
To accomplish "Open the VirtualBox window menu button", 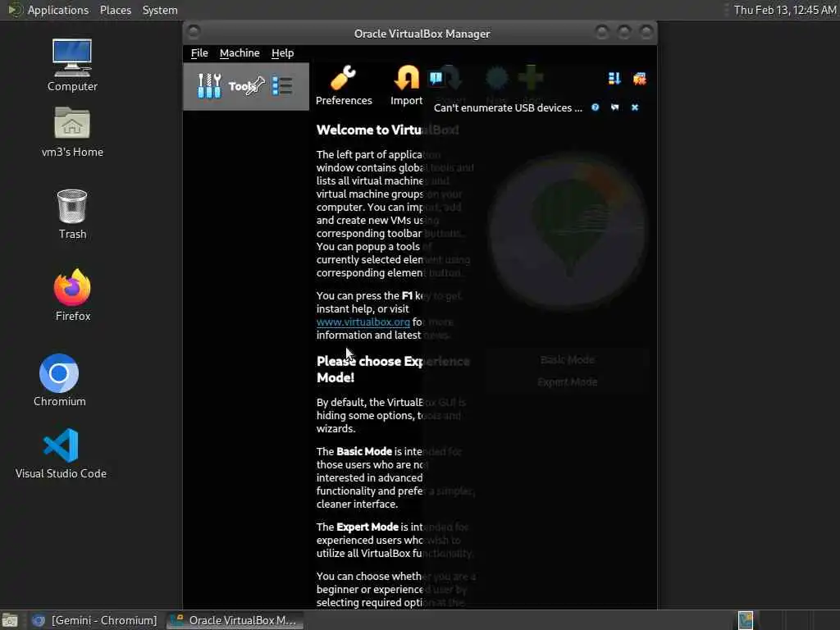I will pos(194,32).
